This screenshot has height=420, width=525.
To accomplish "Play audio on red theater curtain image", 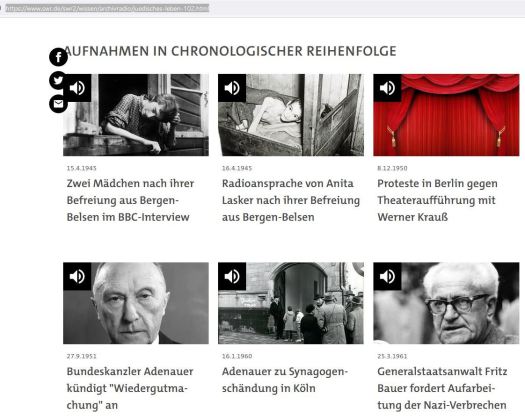I will 387,88.
